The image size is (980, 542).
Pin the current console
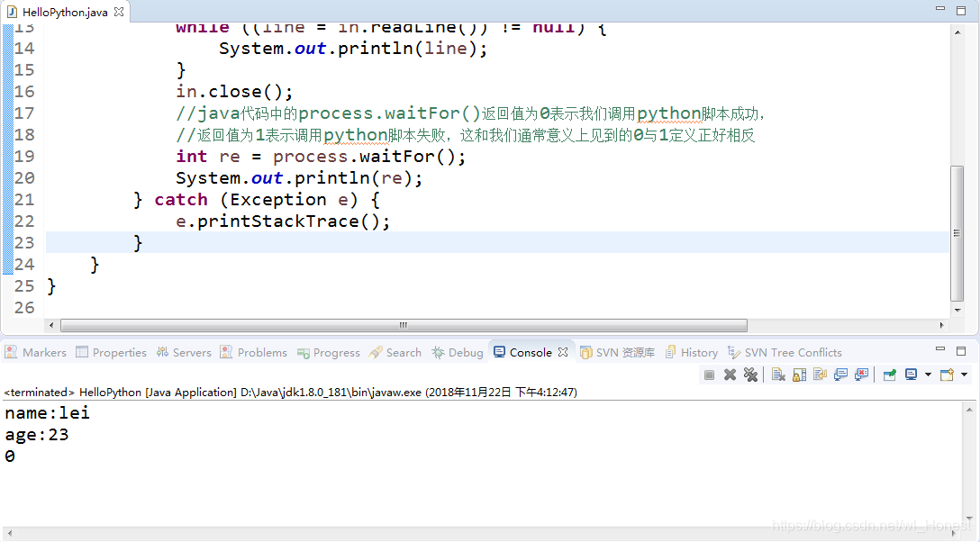889,375
